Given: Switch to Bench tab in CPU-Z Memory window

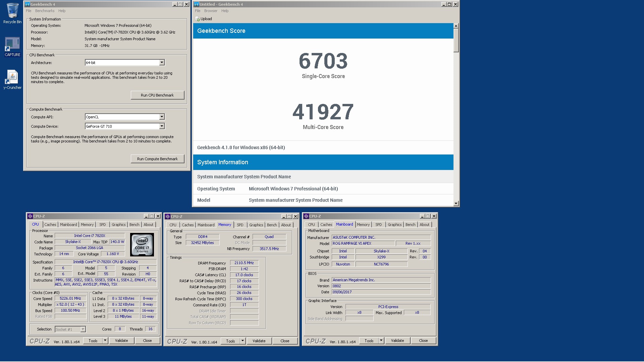Looking at the screenshot, I should pyautogui.click(x=272, y=225).
